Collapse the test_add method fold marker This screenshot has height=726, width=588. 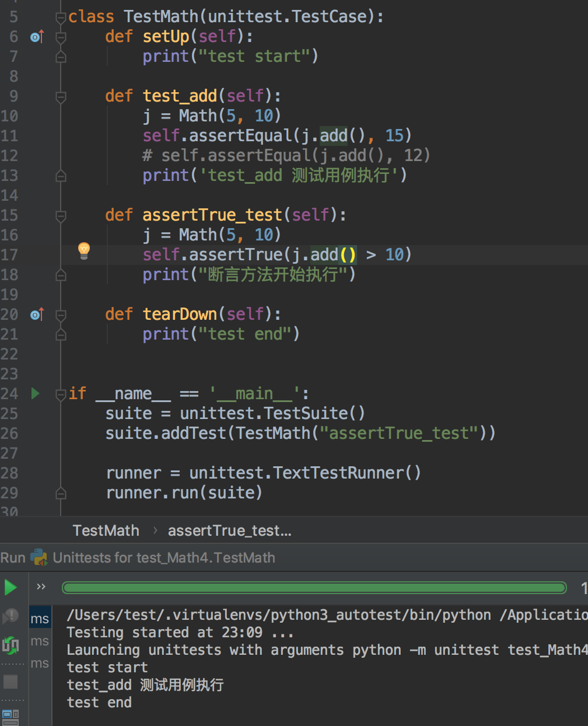coord(61,97)
